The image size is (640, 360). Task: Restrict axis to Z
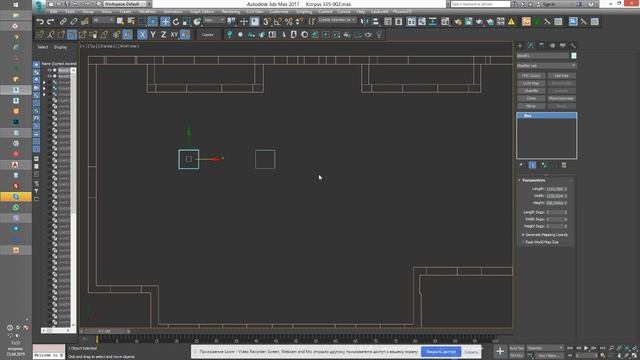coord(164,35)
